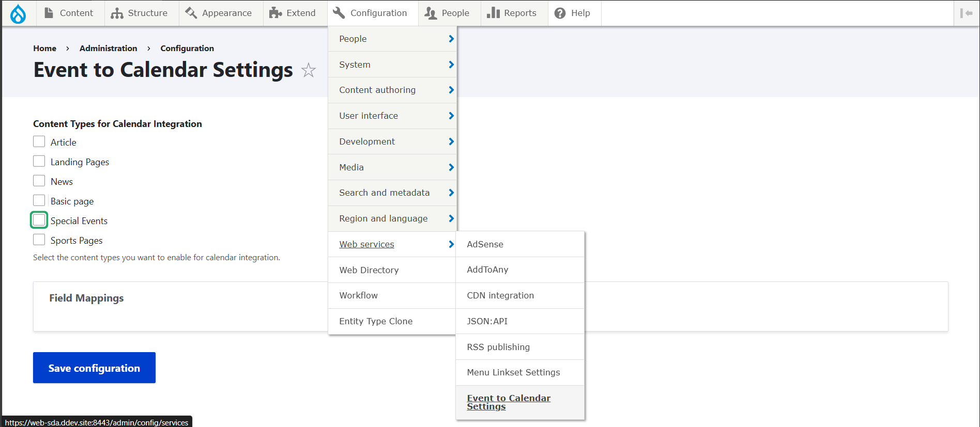This screenshot has width=980, height=427.
Task: Go to Home breadcrumb link
Action: point(44,48)
